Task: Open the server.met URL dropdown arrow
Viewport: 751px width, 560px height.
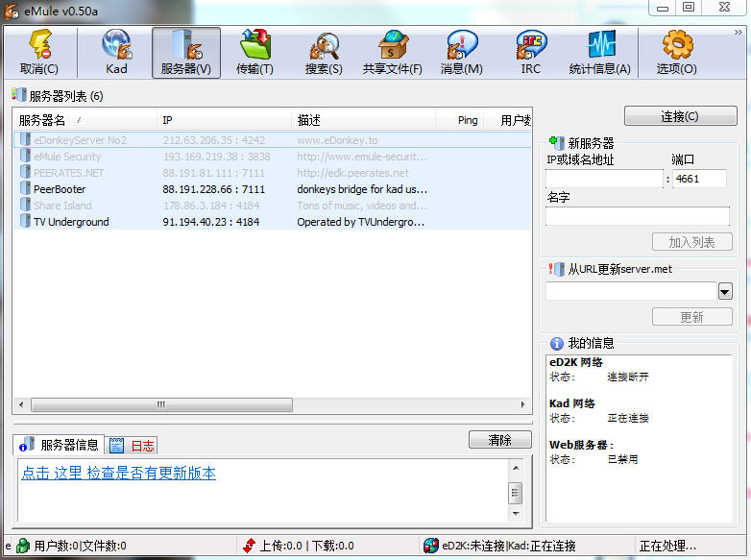Action: tap(725, 291)
